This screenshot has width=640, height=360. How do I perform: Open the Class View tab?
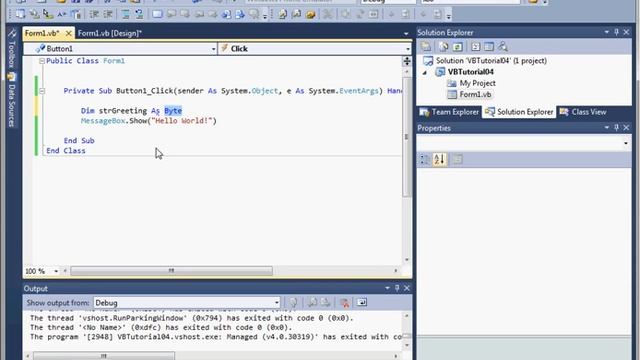coord(583,112)
